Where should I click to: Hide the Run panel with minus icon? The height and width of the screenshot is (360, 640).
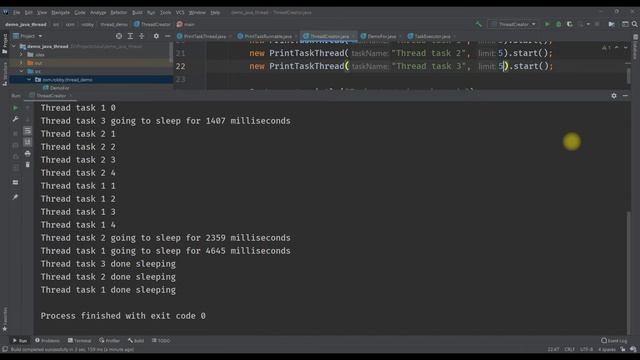point(625,96)
